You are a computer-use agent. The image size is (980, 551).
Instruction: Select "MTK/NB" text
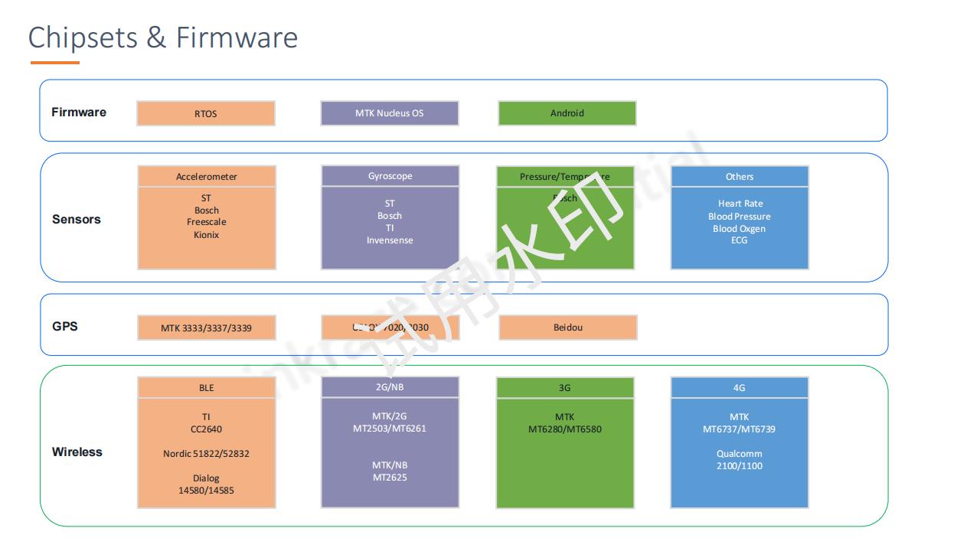pos(390,465)
